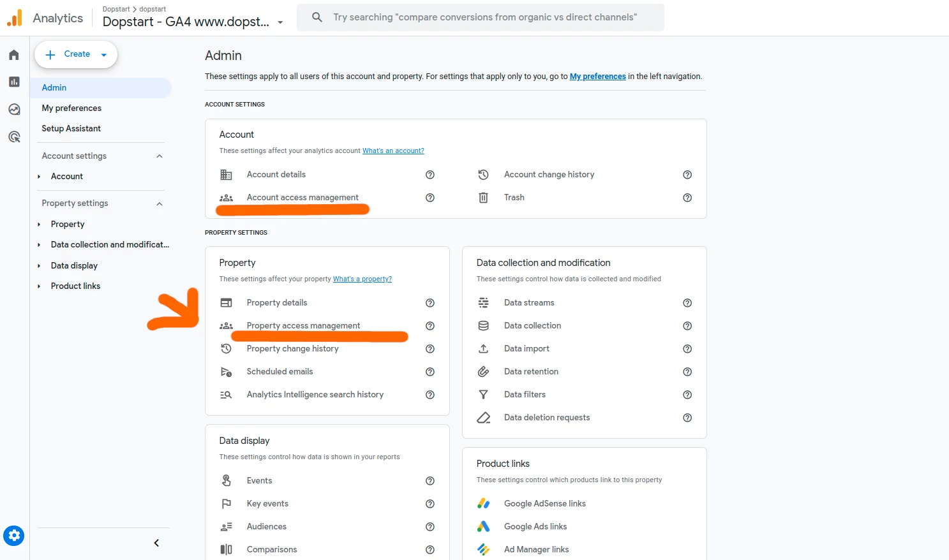Screen dimensions: 949x560
Task: Open help for Account change history
Action: [687, 175]
